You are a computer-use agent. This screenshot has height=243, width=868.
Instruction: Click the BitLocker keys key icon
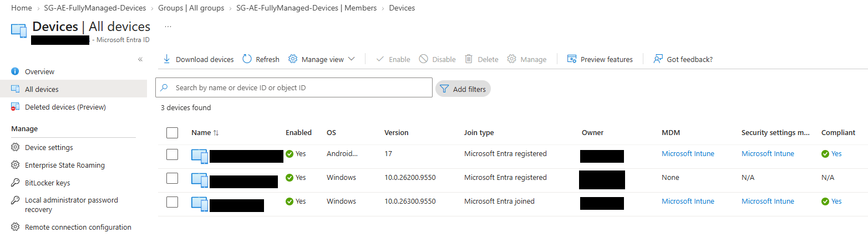point(15,183)
